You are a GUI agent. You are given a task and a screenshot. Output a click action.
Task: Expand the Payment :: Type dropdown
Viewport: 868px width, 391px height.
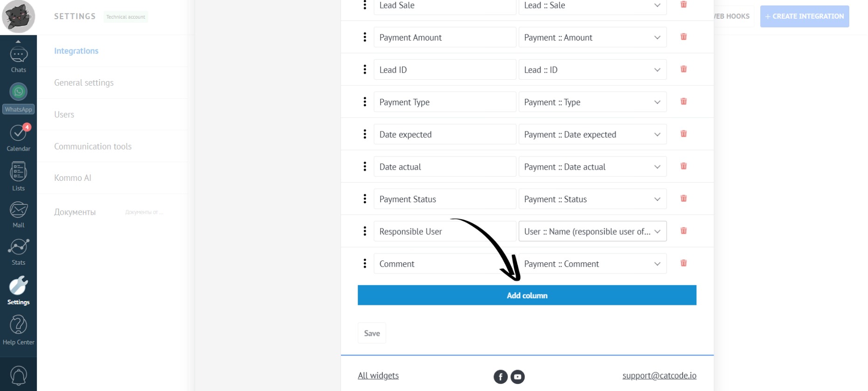coord(592,102)
